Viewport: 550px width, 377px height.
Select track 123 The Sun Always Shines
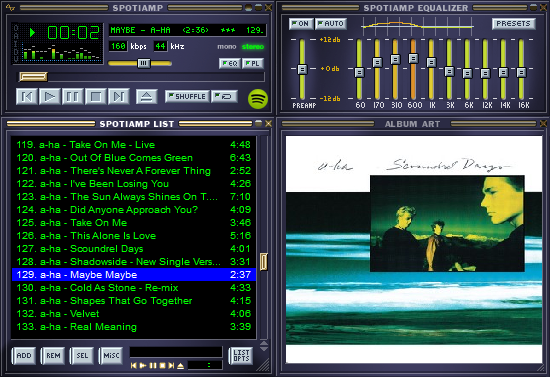134,197
